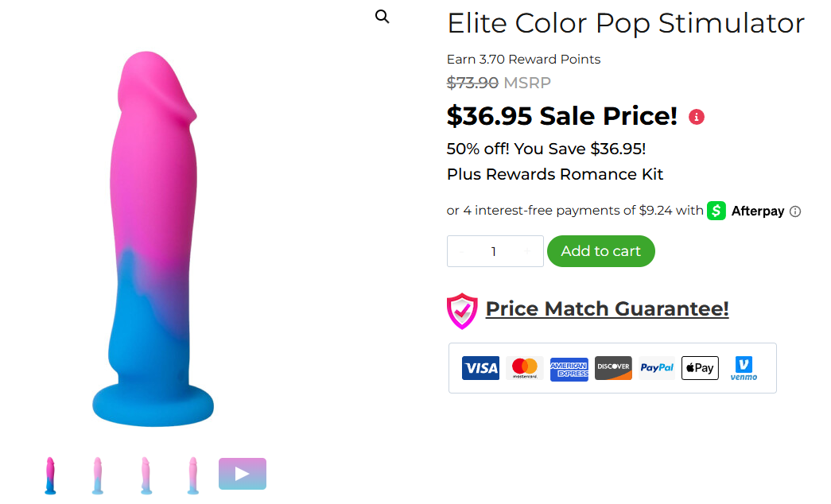Select the Mastercard payment icon

coord(525,368)
